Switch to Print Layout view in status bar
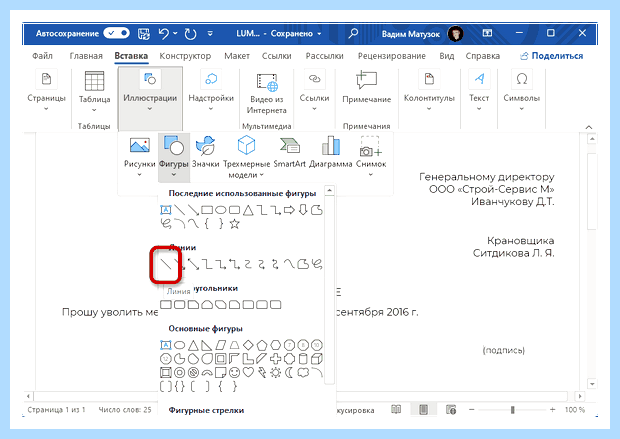The height and width of the screenshot is (439, 620). [x=423, y=409]
